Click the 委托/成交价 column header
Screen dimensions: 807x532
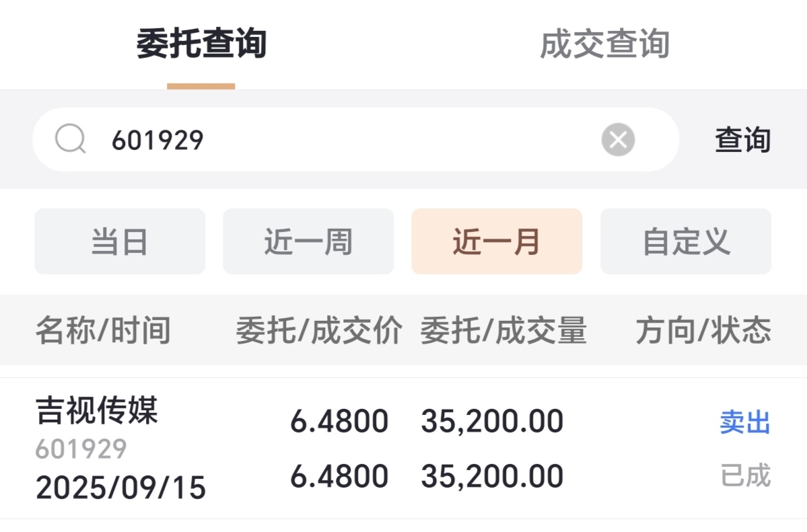click(x=319, y=331)
